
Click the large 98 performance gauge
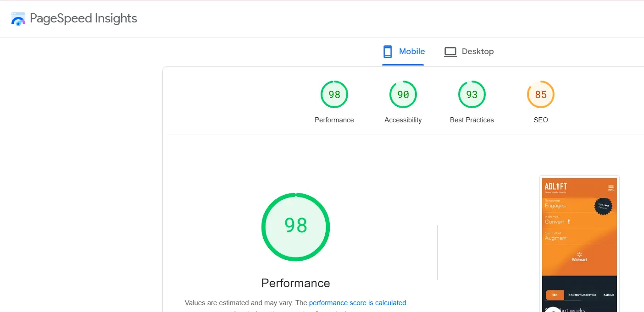point(296,227)
